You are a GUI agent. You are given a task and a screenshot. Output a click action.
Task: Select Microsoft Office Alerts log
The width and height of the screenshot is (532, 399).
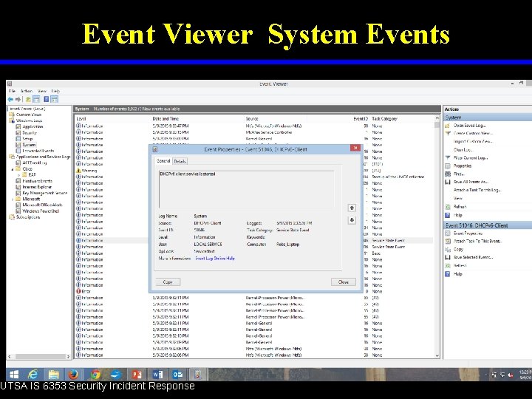(x=42, y=205)
